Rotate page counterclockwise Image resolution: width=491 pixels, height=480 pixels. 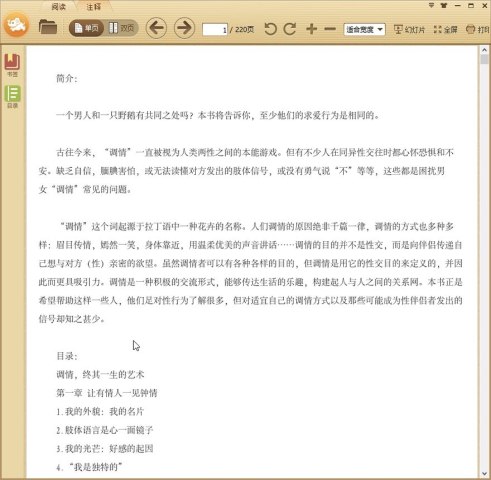pyautogui.click(x=270, y=29)
